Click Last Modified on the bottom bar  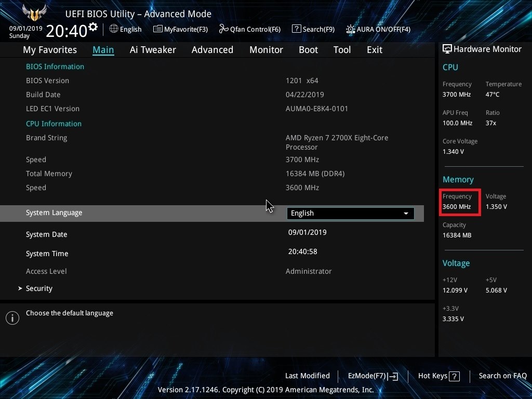click(x=307, y=376)
